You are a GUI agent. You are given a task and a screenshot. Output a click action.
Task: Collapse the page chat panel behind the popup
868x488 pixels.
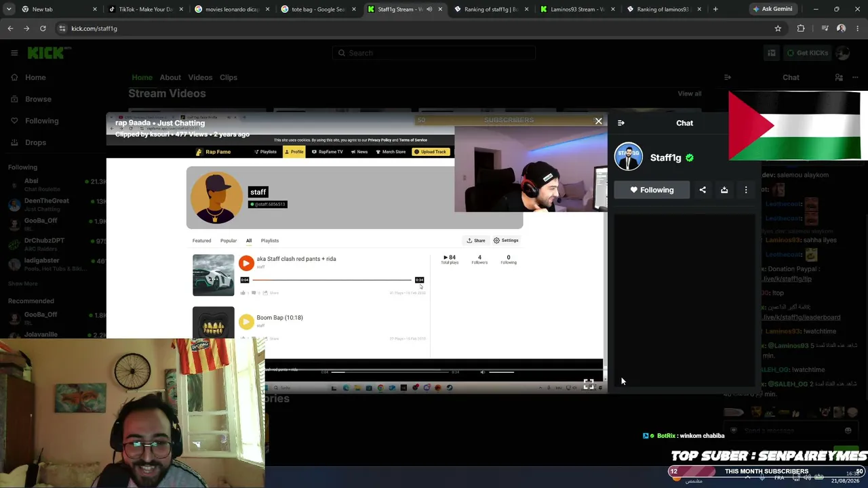pyautogui.click(x=728, y=77)
